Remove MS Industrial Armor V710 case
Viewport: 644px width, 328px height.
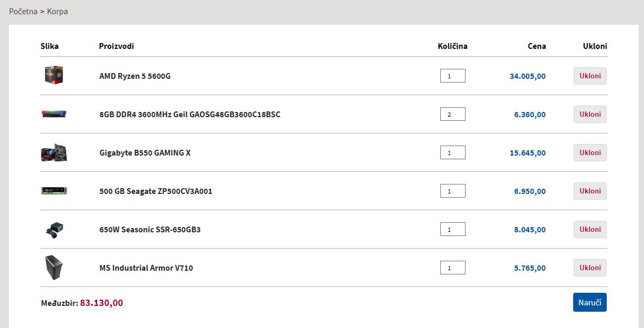click(x=590, y=268)
